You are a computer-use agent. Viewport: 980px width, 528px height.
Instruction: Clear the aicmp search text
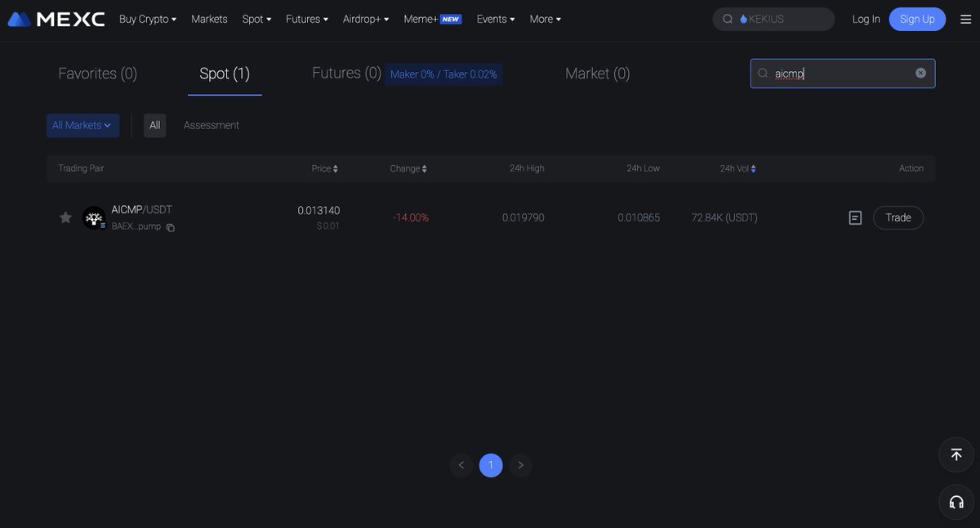[920, 74]
